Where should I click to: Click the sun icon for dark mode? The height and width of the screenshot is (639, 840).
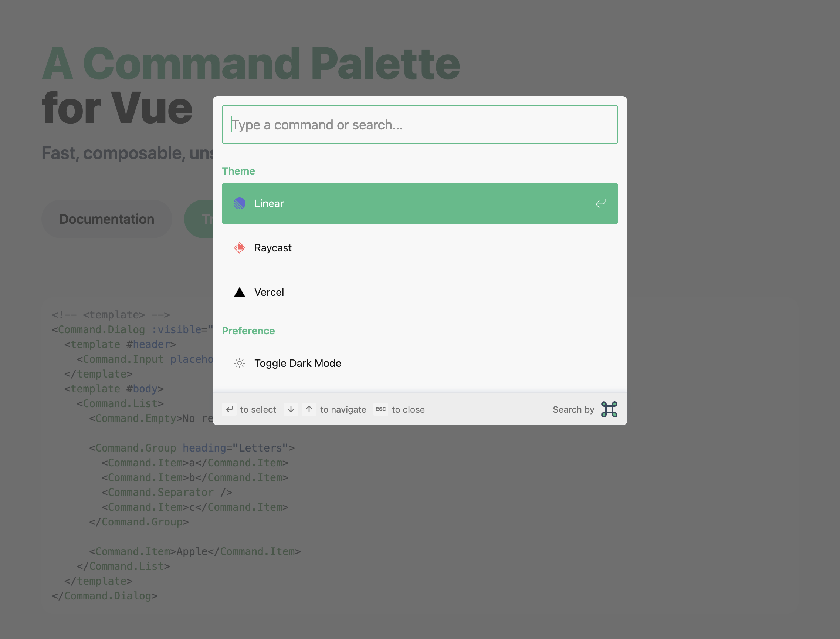[239, 363]
